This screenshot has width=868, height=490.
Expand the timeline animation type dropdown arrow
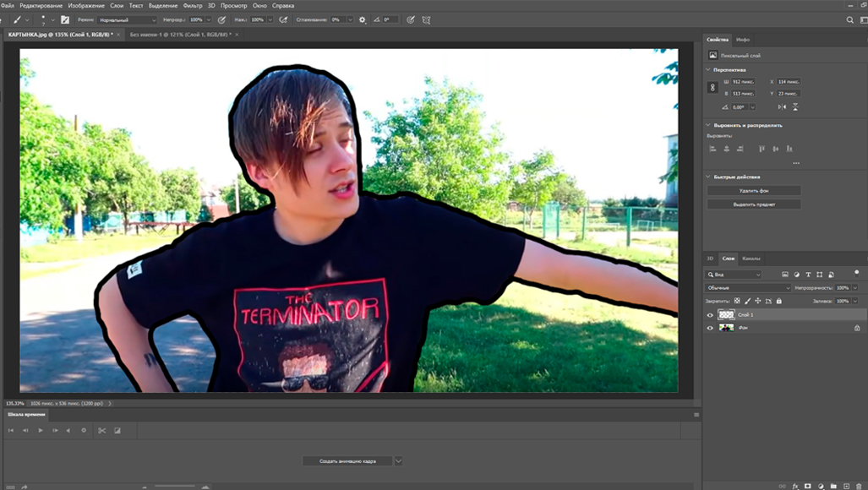(x=398, y=461)
